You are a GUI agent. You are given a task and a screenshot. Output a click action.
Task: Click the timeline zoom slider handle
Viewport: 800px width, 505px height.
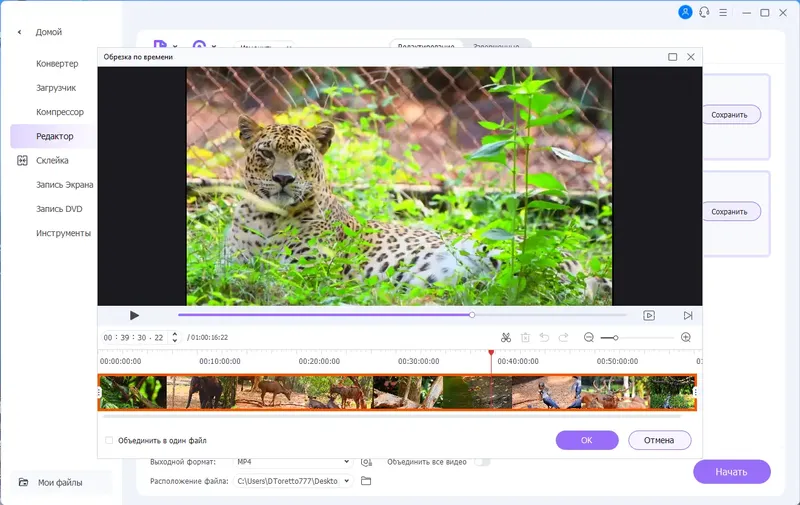pyautogui.click(x=616, y=338)
